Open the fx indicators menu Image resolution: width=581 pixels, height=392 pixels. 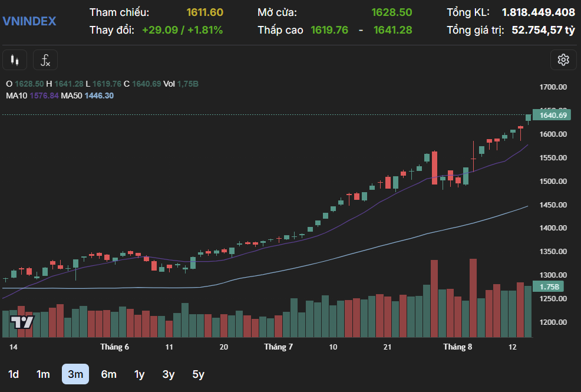point(45,60)
